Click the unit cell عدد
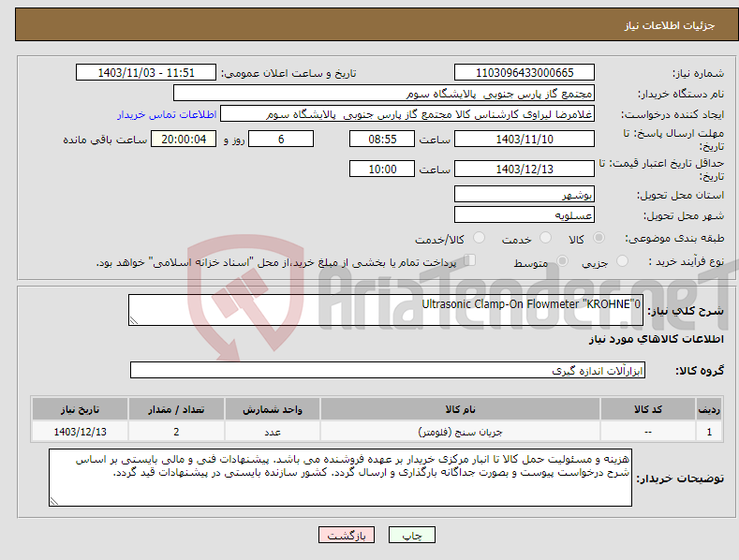Viewport: 739px width, 560px height. (x=273, y=432)
